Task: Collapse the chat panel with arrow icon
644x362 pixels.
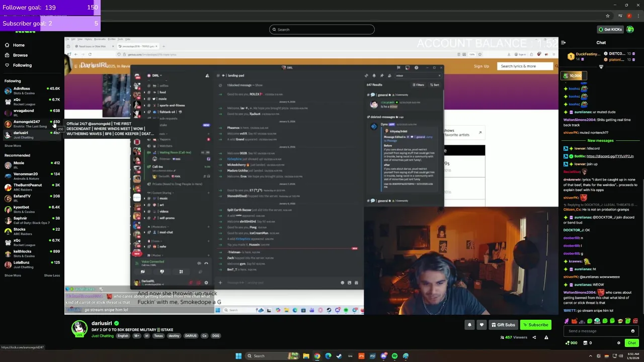Action: pos(563,43)
